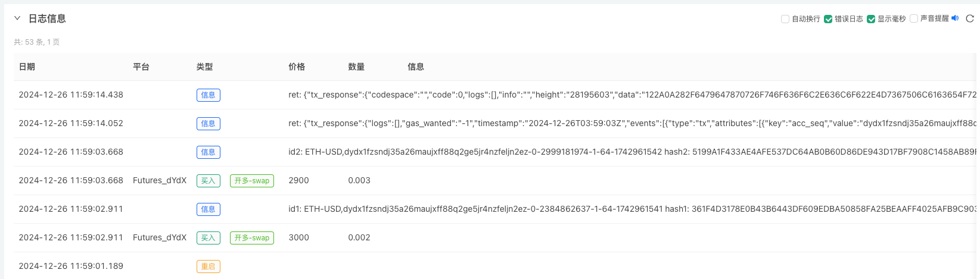Click the 类型 column header
Image resolution: width=980 pixels, height=279 pixels.
(x=204, y=67)
